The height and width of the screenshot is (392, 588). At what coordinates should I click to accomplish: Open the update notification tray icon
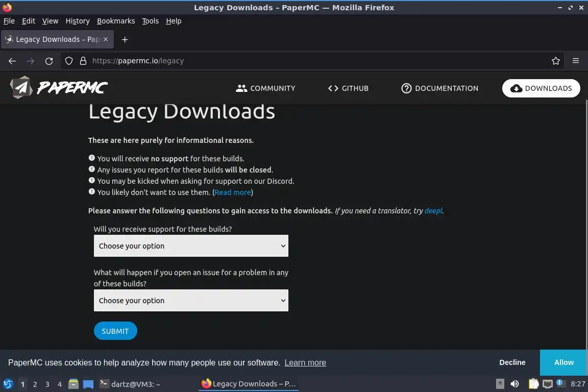(560, 383)
